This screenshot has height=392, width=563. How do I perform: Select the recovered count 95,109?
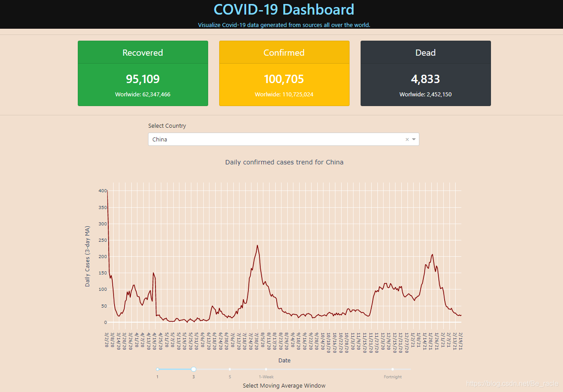point(143,79)
